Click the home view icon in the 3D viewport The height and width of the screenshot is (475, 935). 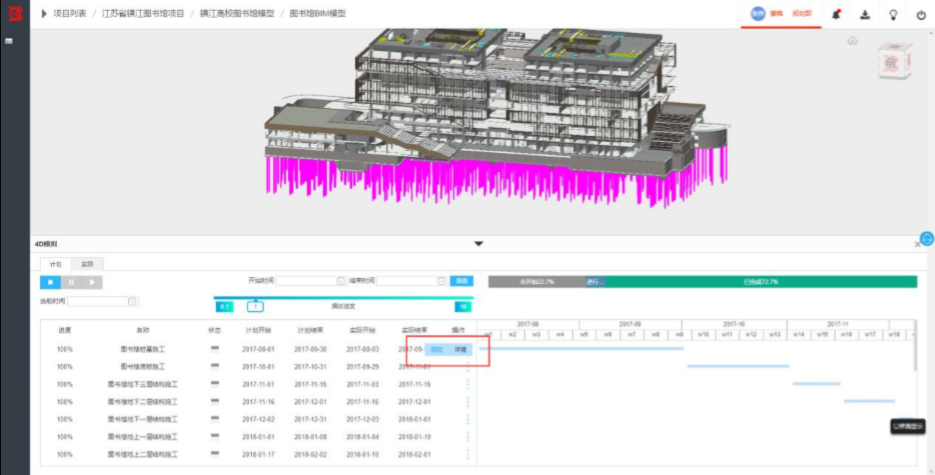[852, 41]
